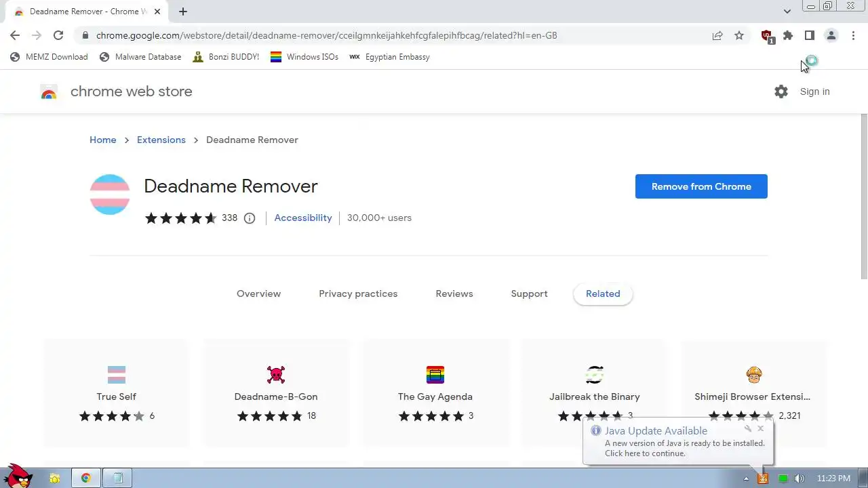Expand the tab search chevron
This screenshot has height=488, width=868.
click(787, 11)
